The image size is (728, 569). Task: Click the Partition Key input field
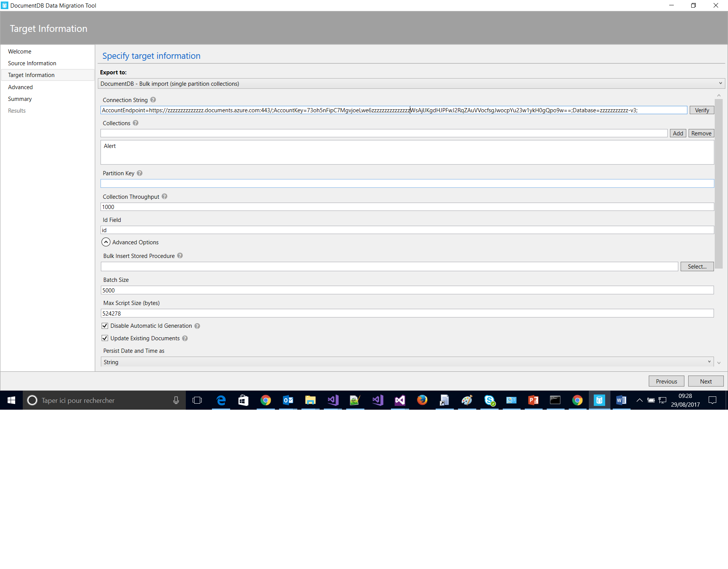pyautogui.click(x=407, y=184)
